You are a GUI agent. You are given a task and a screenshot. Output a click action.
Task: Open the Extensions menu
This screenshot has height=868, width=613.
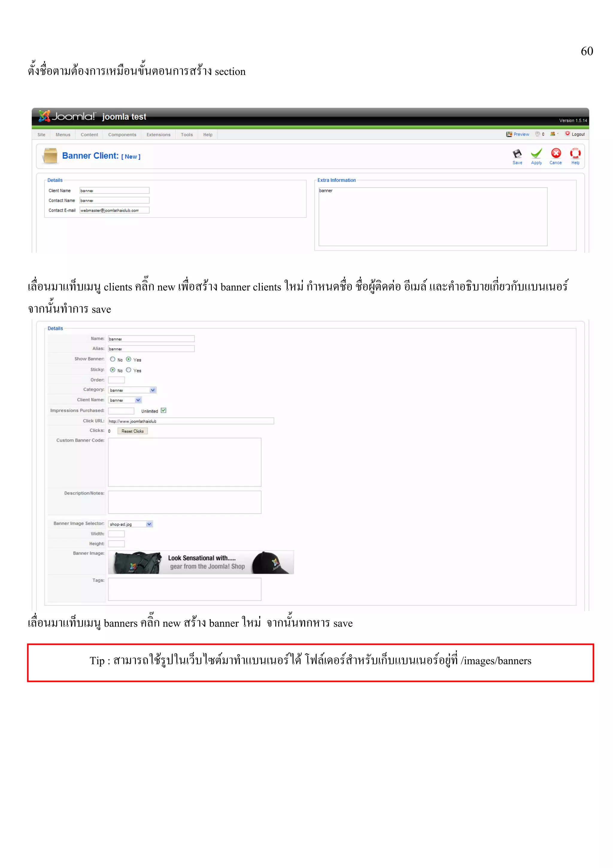(x=158, y=134)
